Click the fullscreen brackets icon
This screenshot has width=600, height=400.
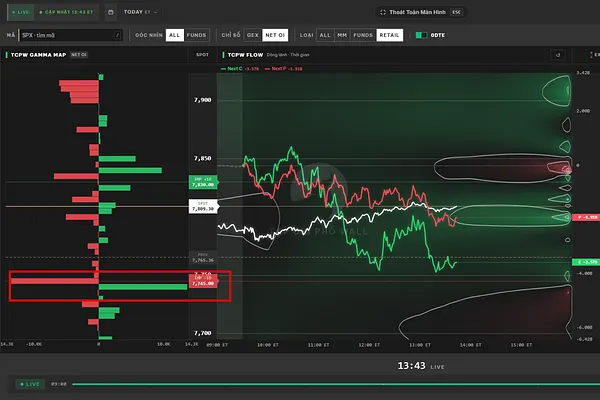click(383, 12)
